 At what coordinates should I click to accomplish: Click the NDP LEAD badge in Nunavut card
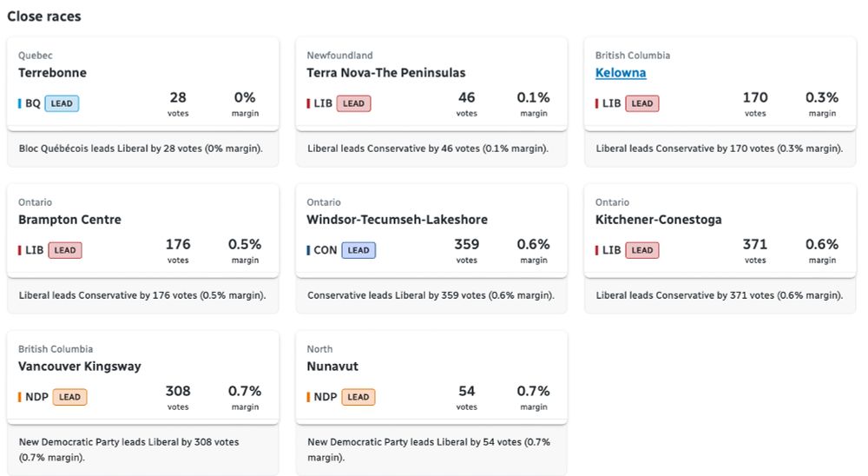tap(358, 397)
